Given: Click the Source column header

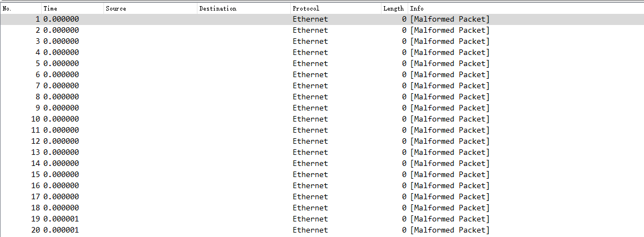Looking at the screenshot, I should [x=150, y=9].
